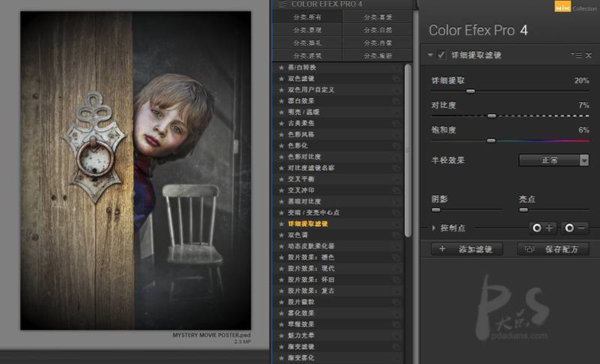Toggle favorite star for 黑/白转换 filter
Screen dimensions: 600x364
[281, 67]
